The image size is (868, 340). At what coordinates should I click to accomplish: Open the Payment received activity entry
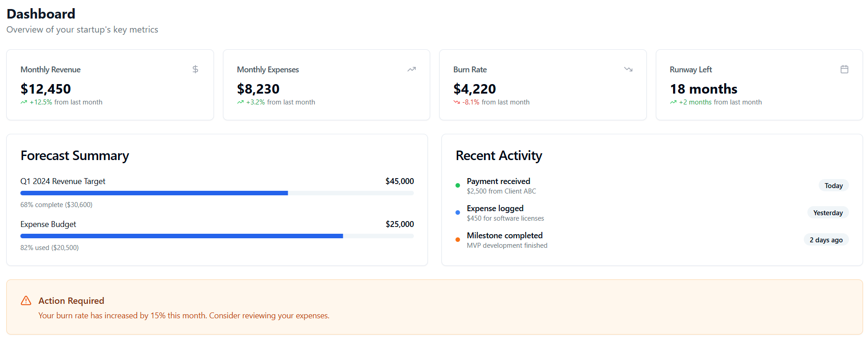click(652, 186)
